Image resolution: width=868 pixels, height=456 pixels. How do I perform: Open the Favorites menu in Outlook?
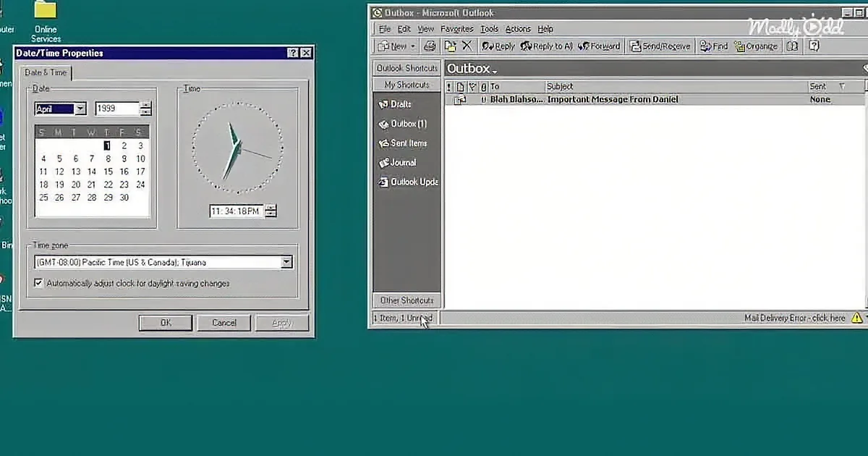[457, 29]
